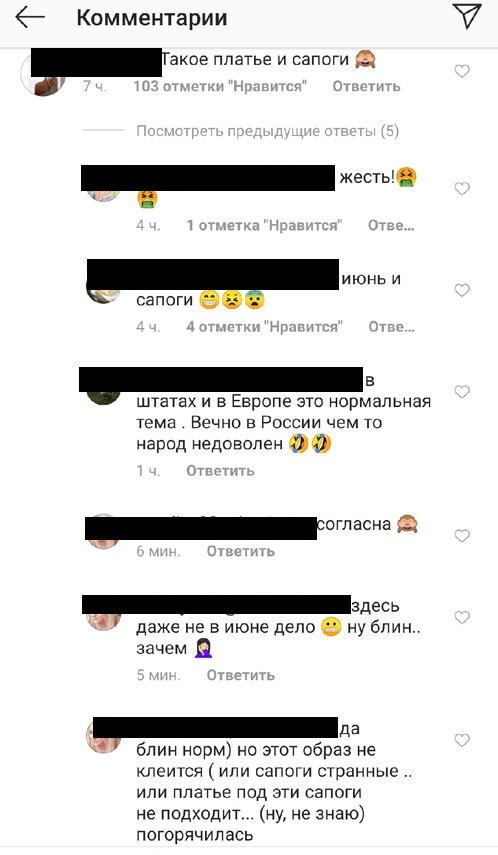Like the 'июнь и сапоги' comment
498x855 pixels.
(462, 290)
